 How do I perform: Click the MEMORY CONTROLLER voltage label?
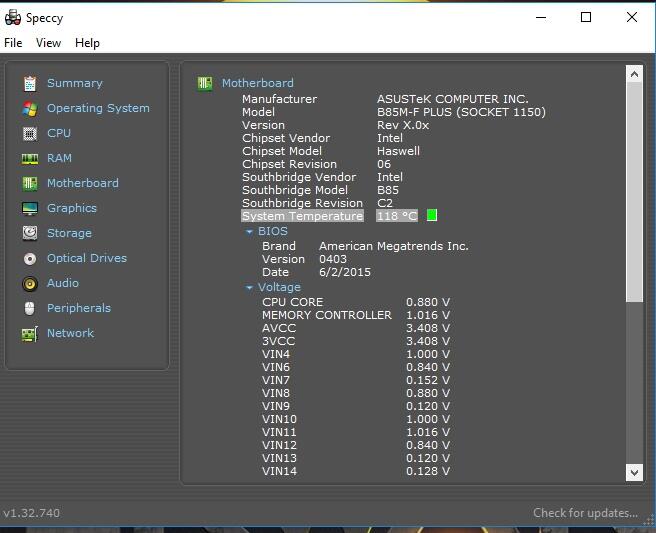coord(327,315)
